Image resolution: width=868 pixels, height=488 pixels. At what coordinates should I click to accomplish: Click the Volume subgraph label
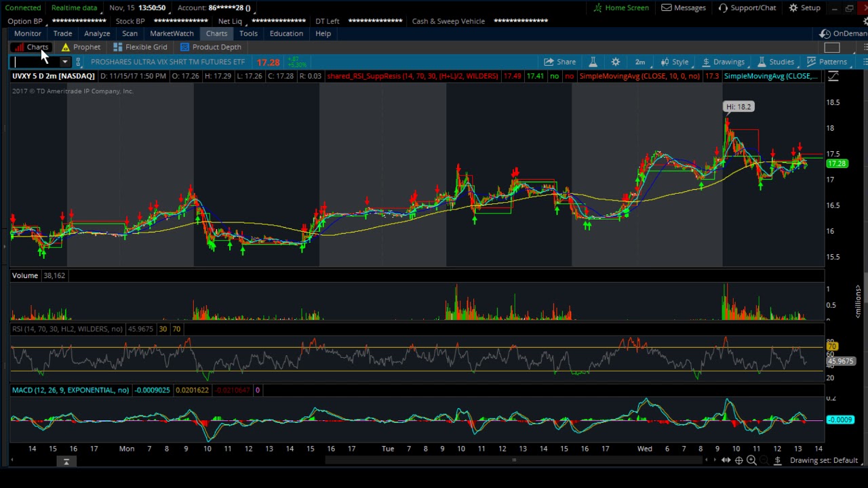click(24, 275)
